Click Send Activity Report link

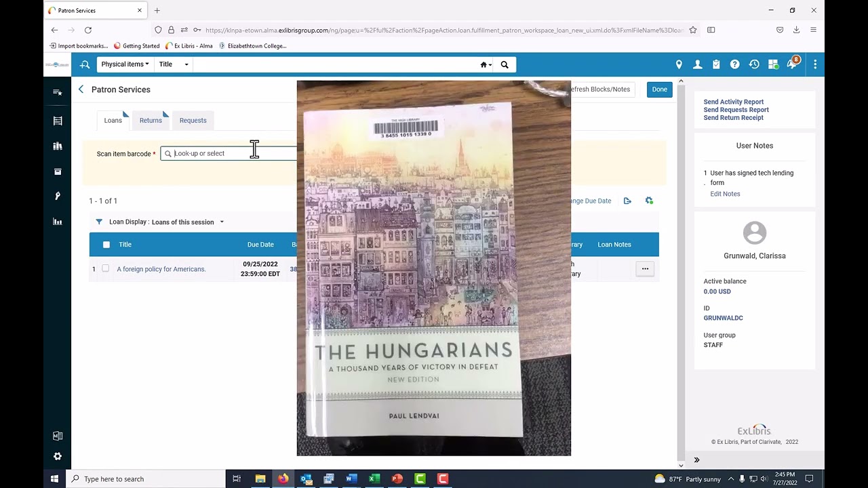pos(734,102)
